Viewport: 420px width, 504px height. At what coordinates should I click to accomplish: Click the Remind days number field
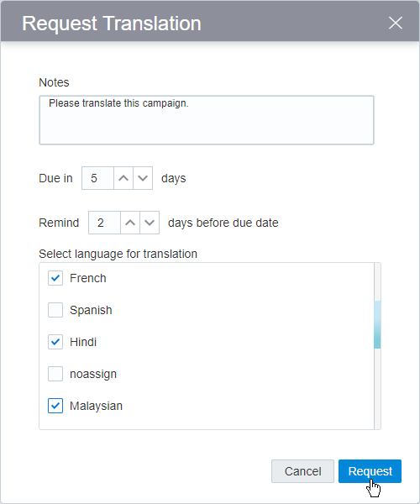tap(104, 223)
